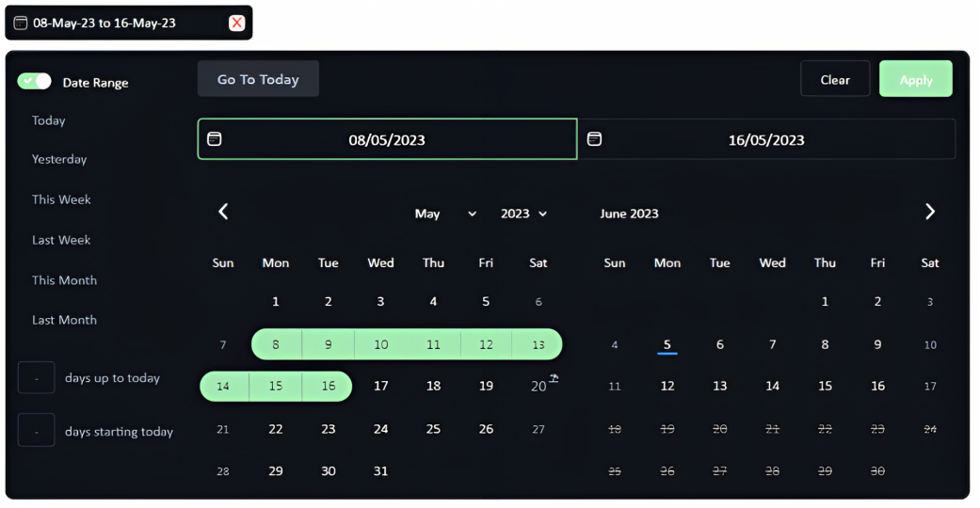Select May 24 in the calendar
The width and height of the screenshot is (980, 508).
[380, 429]
